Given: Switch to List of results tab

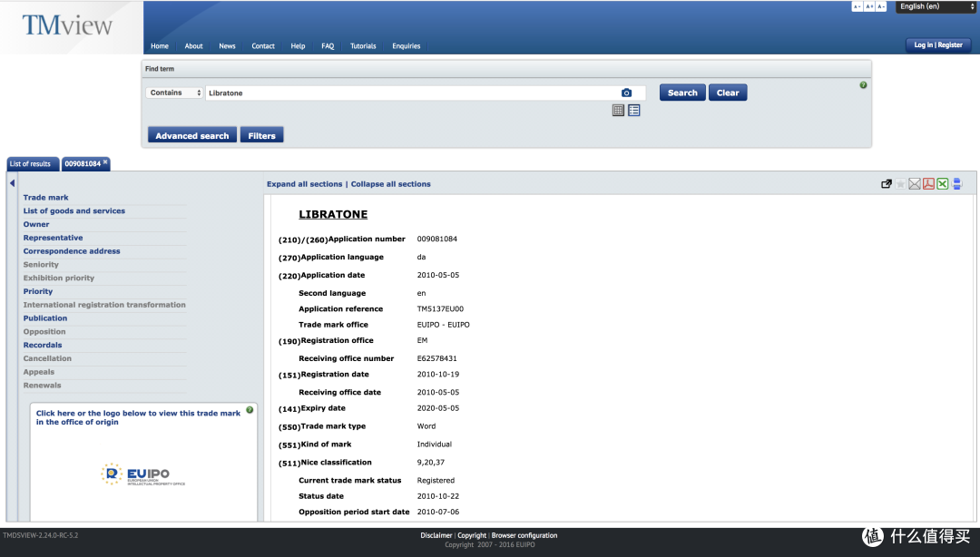Looking at the screenshot, I should click(33, 164).
